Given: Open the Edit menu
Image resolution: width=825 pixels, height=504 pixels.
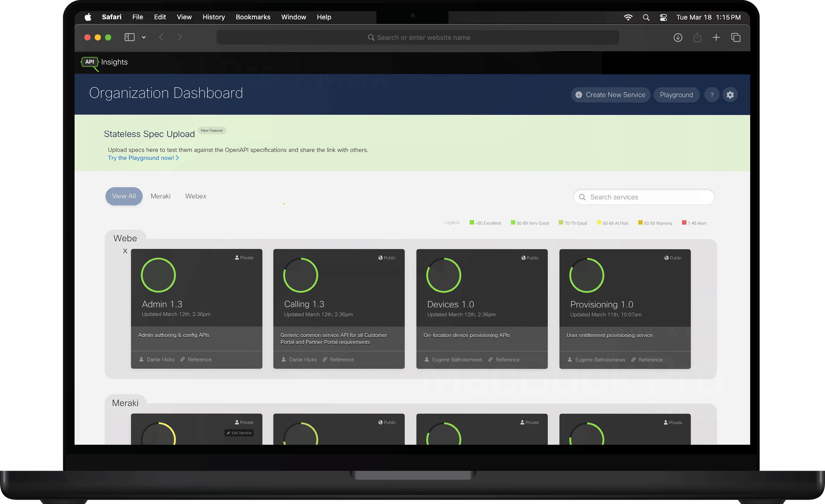Looking at the screenshot, I should click(160, 17).
